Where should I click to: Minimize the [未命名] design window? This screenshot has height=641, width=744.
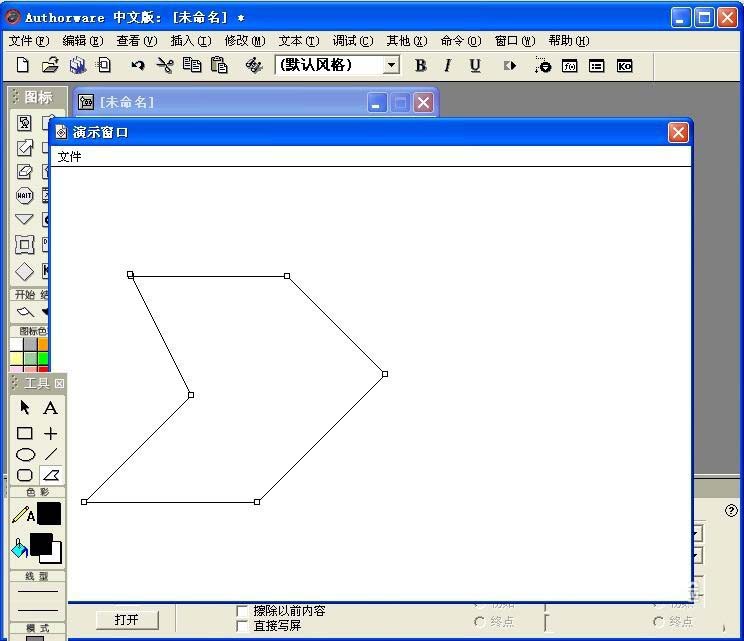tap(377, 102)
